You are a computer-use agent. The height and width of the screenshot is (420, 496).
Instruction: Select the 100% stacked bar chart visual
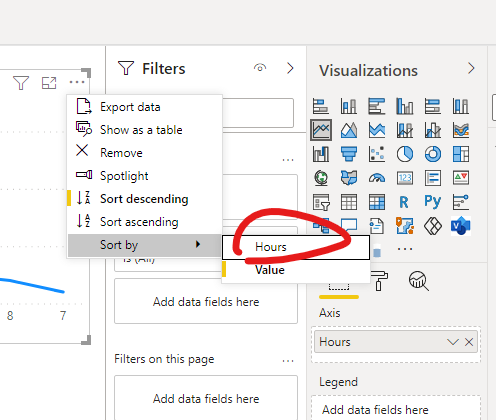point(433,106)
